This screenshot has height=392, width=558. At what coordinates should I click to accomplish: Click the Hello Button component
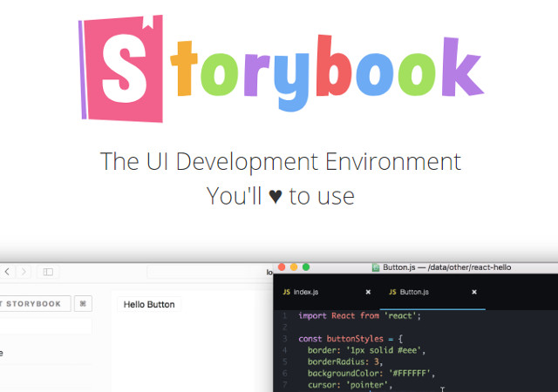point(149,305)
